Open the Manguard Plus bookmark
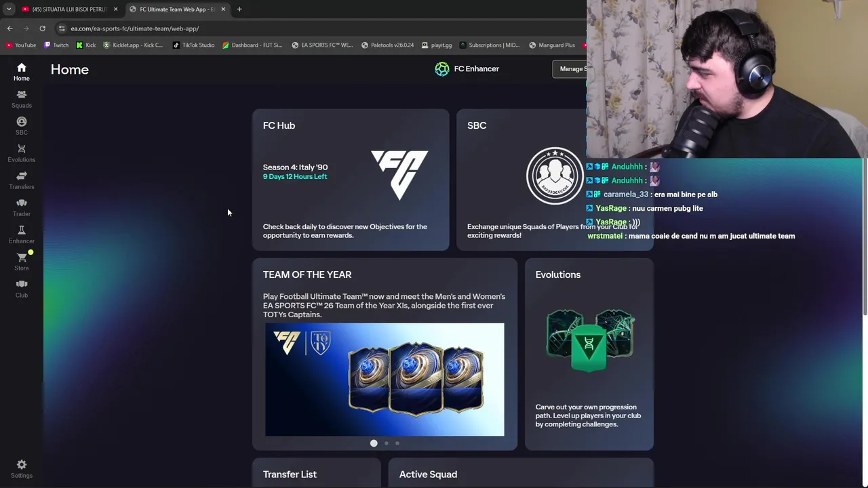 point(552,45)
